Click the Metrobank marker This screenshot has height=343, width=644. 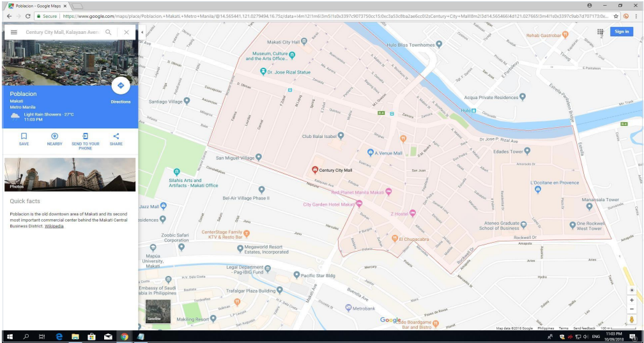[348, 307]
